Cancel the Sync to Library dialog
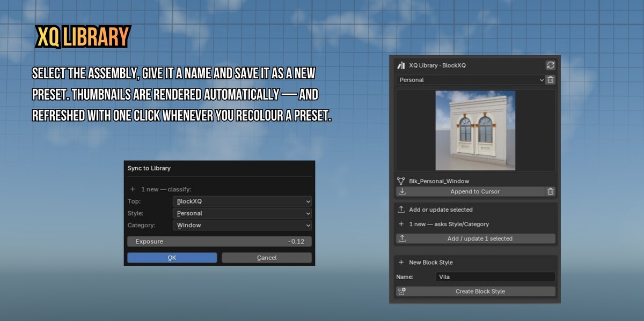 [x=267, y=258]
